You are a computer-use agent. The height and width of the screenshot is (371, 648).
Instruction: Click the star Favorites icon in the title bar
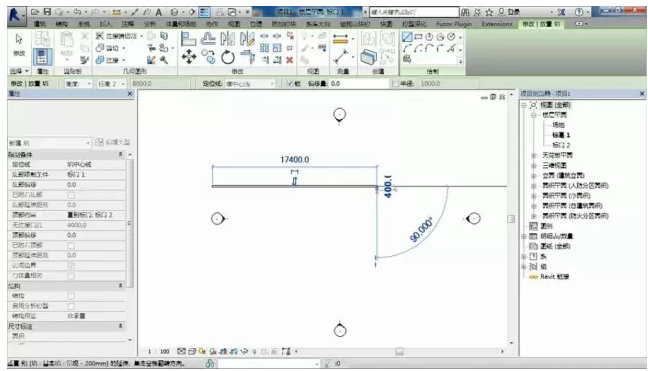click(x=489, y=12)
